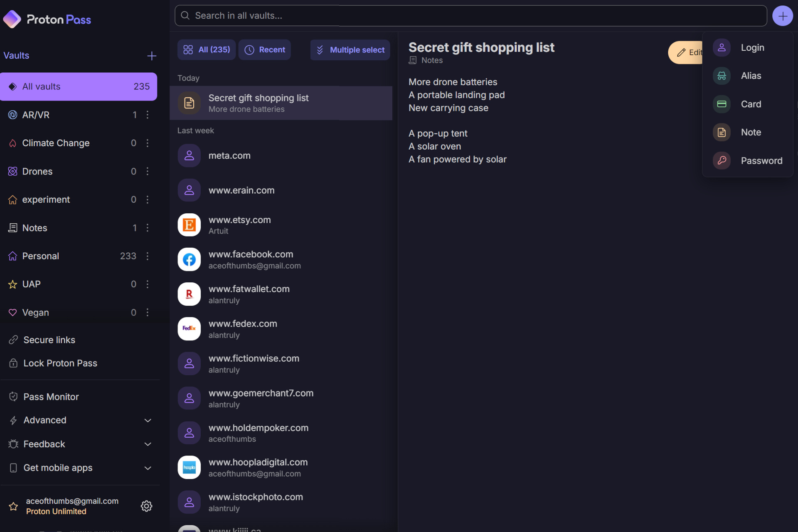Switch to All (235) items view
798x532 pixels.
coord(205,50)
